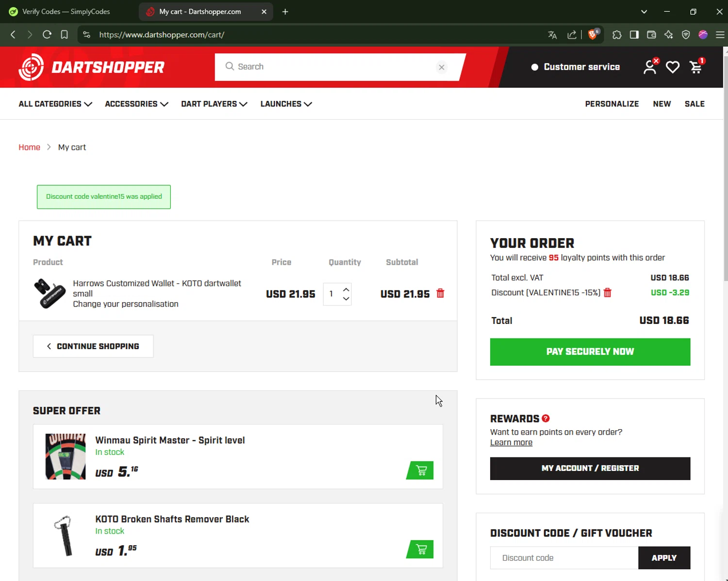Click the Winmau Spirit Master thumbnail
Screen dimensions: 728x581
[66, 456]
